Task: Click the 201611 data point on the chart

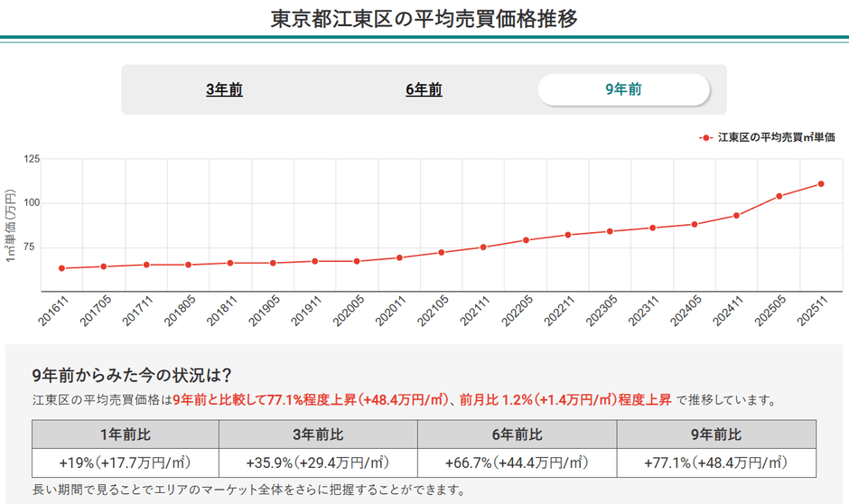Action: pyautogui.click(x=61, y=268)
